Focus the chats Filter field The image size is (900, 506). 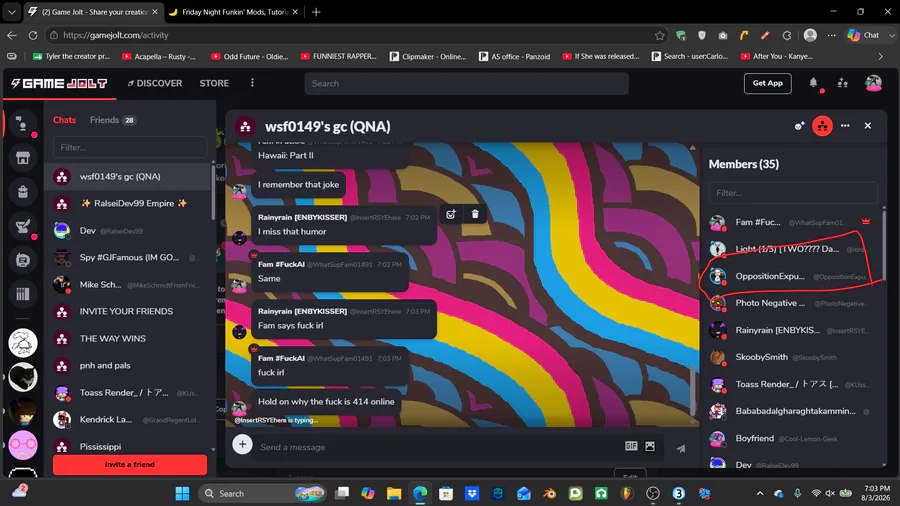[130, 147]
